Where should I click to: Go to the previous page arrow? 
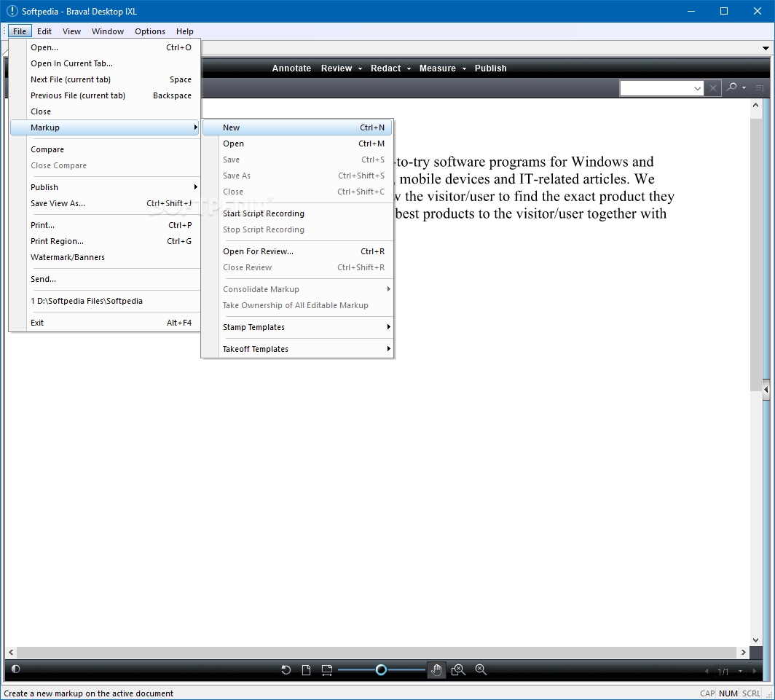707,672
